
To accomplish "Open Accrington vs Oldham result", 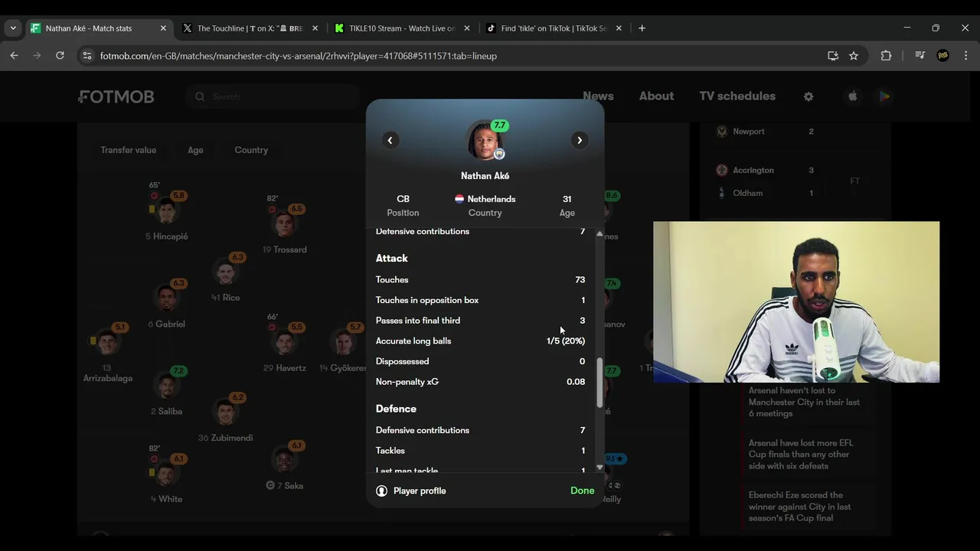I will (x=795, y=181).
